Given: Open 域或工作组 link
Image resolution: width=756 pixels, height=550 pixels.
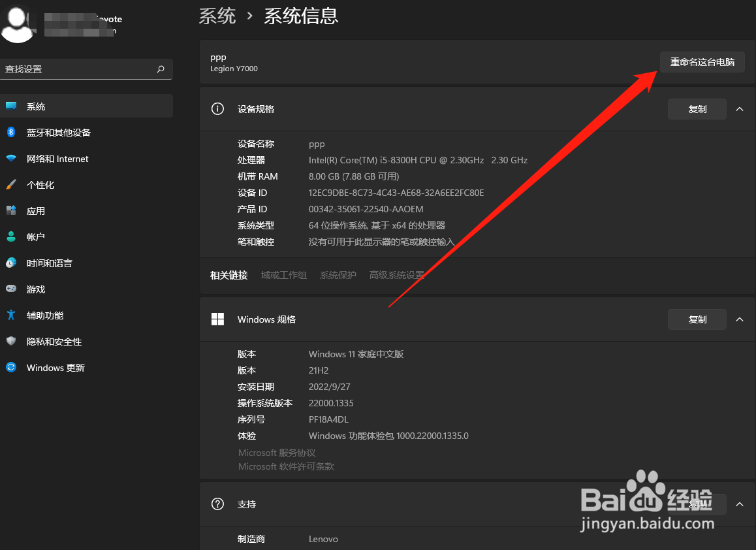Looking at the screenshot, I should click(283, 275).
